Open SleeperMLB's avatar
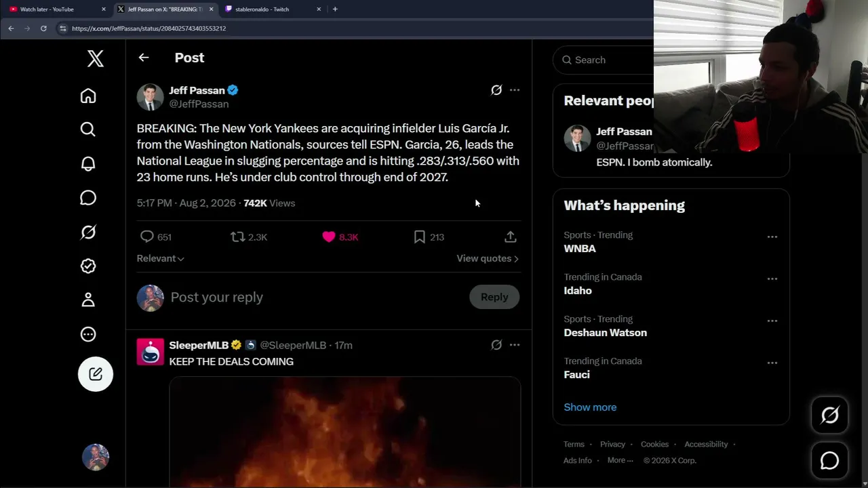The image size is (868, 488). [x=150, y=352]
